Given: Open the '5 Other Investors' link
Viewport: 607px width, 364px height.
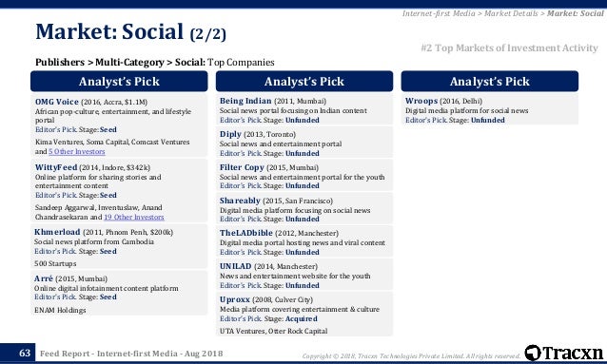Looking at the screenshot, I should point(77,152).
